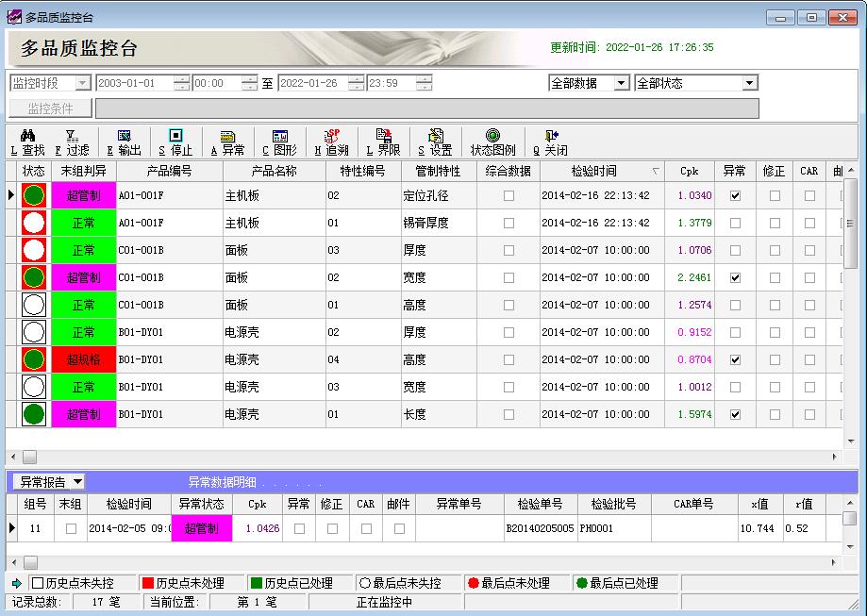Open the 图形 (Chart) toolbar icon
This screenshot has height=616, width=867.
279,137
